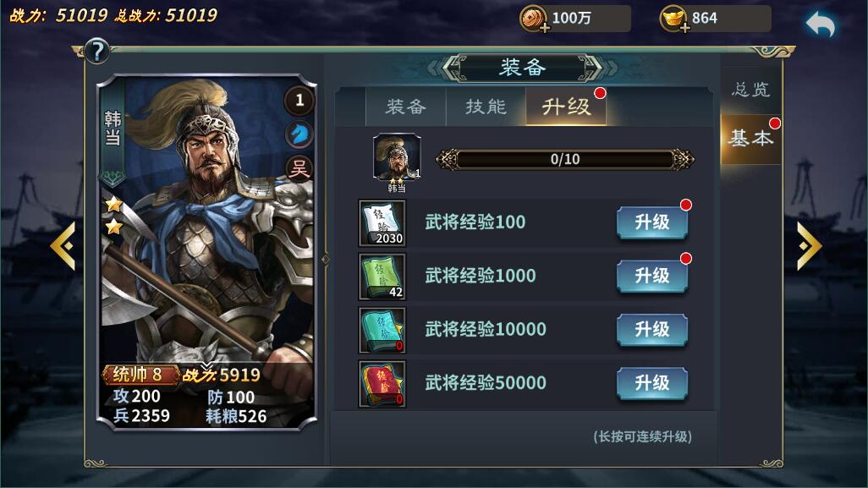Open the 总览 side tab
This screenshot has height=488, width=868.
[x=750, y=90]
